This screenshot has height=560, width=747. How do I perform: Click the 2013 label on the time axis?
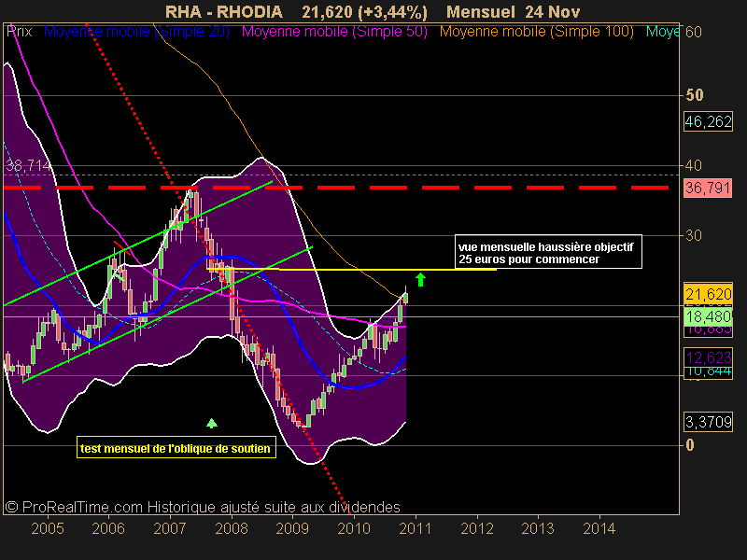(x=538, y=528)
